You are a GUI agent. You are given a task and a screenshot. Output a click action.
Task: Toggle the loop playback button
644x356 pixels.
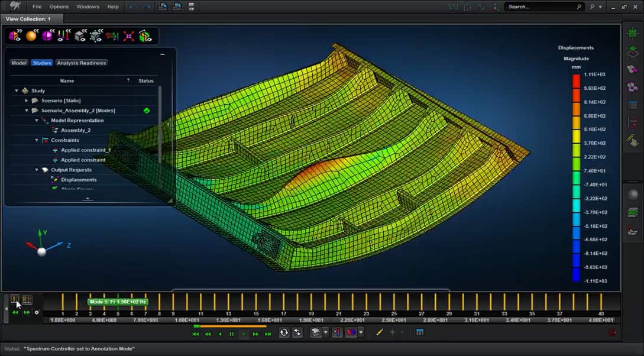(284, 332)
